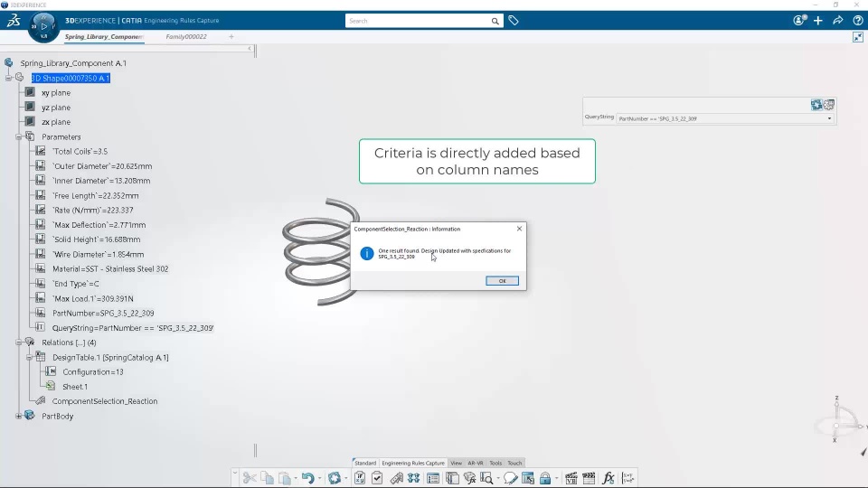Open the Lock options dropdown arrow
868x488 pixels.
click(x=556, y=478)
